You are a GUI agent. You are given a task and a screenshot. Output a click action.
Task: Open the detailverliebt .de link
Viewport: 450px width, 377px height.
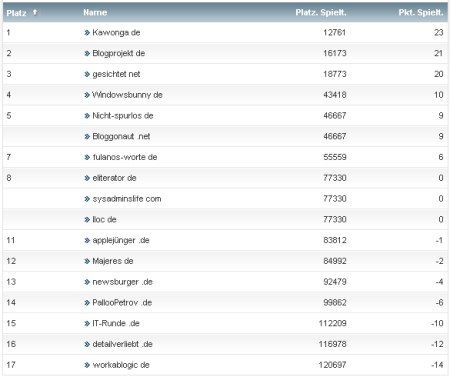coord(122,344)
